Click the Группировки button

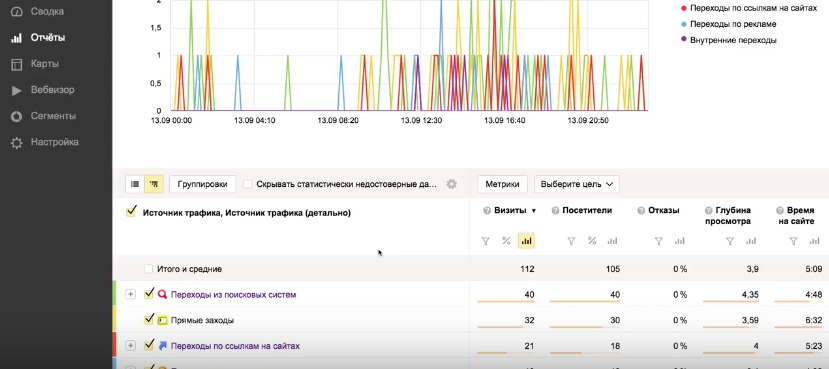click(202, 184)
